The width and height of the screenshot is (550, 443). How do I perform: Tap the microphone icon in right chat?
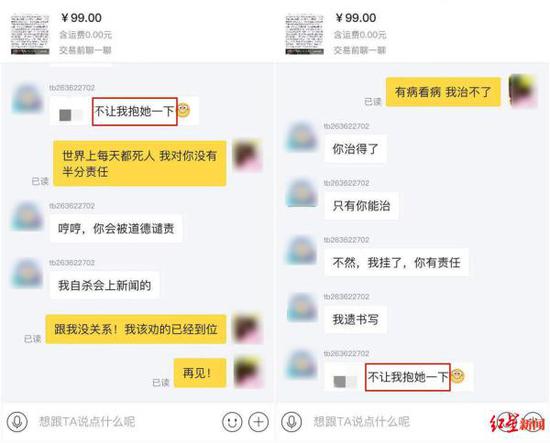click(x=291, y=421)
